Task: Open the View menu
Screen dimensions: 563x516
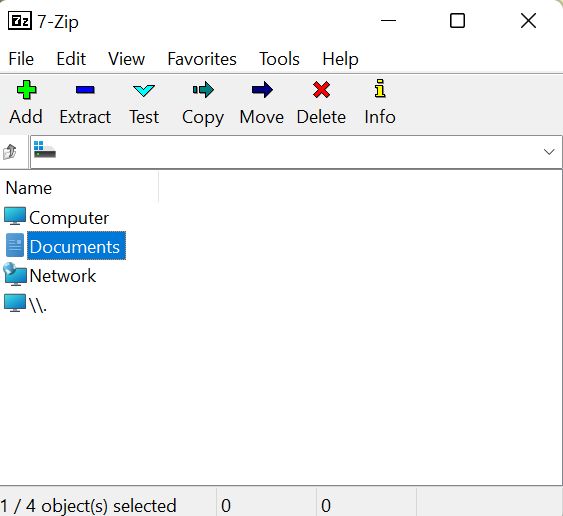Action: pos(126,59)
